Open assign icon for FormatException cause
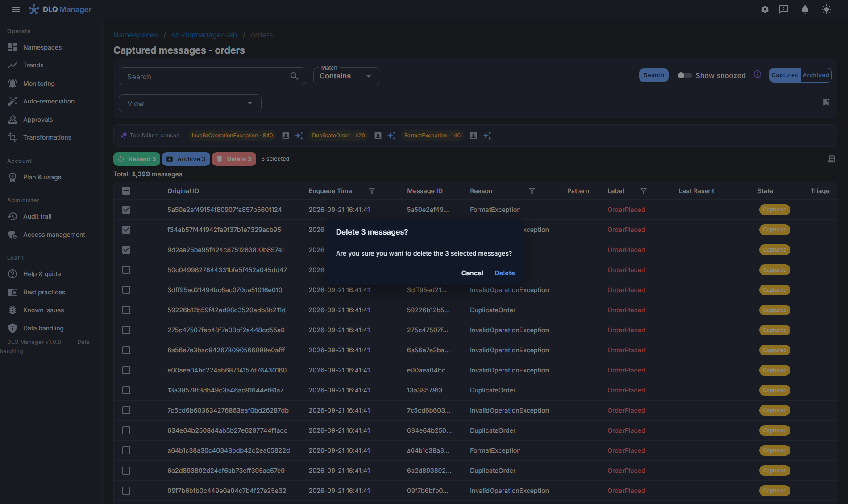Screen dimensions: 848x504 coord(474,136)
